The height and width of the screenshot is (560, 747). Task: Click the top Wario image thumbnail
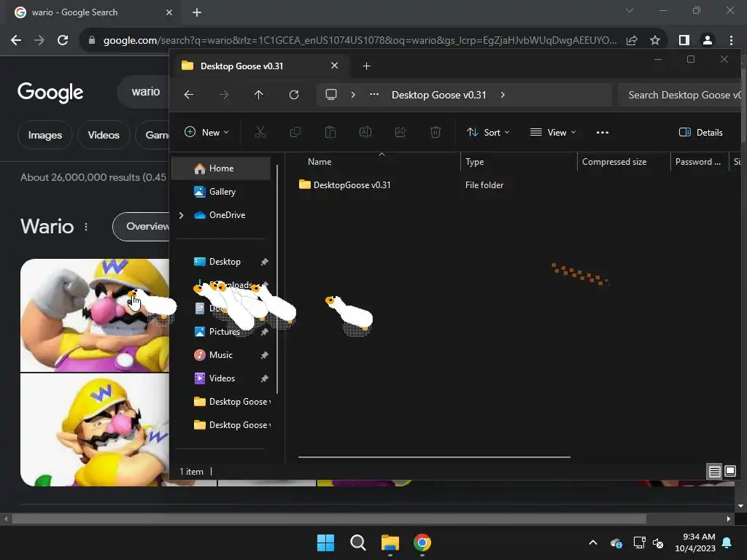pos(94,315)
